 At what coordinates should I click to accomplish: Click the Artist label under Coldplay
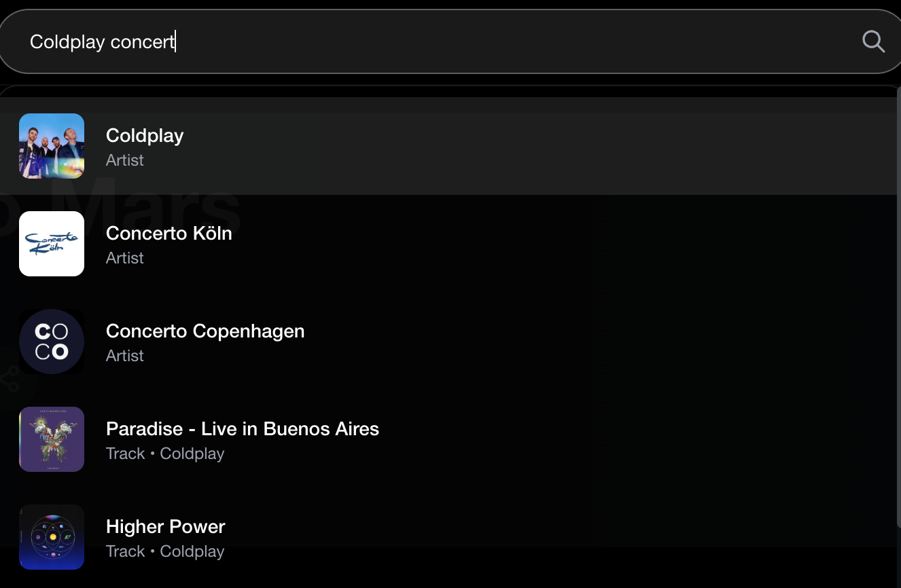pyautogui.click(x=124, y=160)
